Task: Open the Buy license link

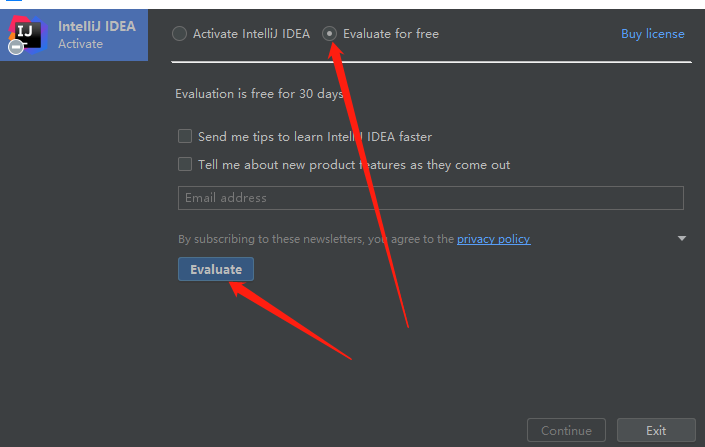Action: click(652, 34)
